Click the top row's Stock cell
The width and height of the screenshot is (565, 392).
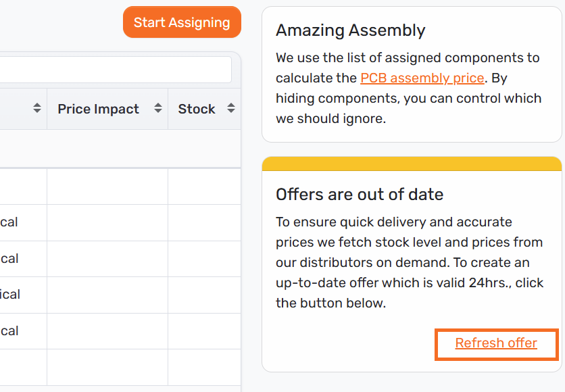204,187
